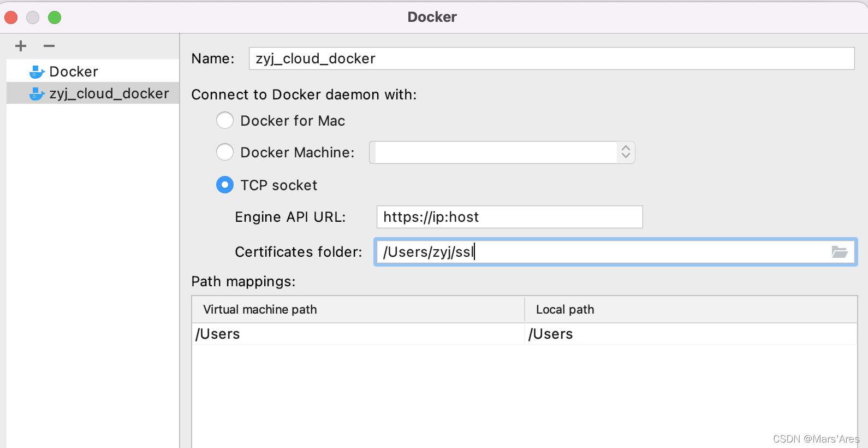The height and width of the screenshot is (448, 868).
Task: Open the Docker Machine dropdown arrows
Action: [x=626, y=152]
